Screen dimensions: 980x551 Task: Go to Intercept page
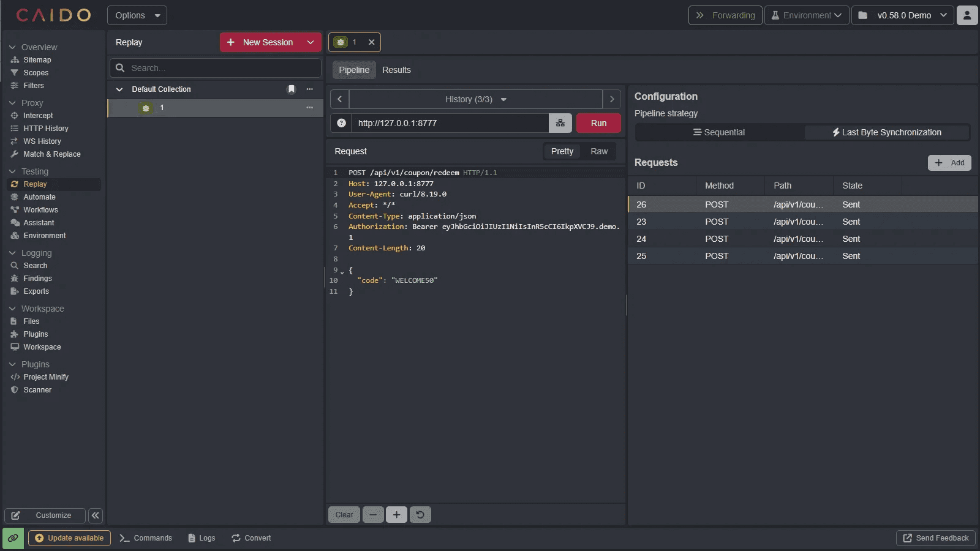38,116
